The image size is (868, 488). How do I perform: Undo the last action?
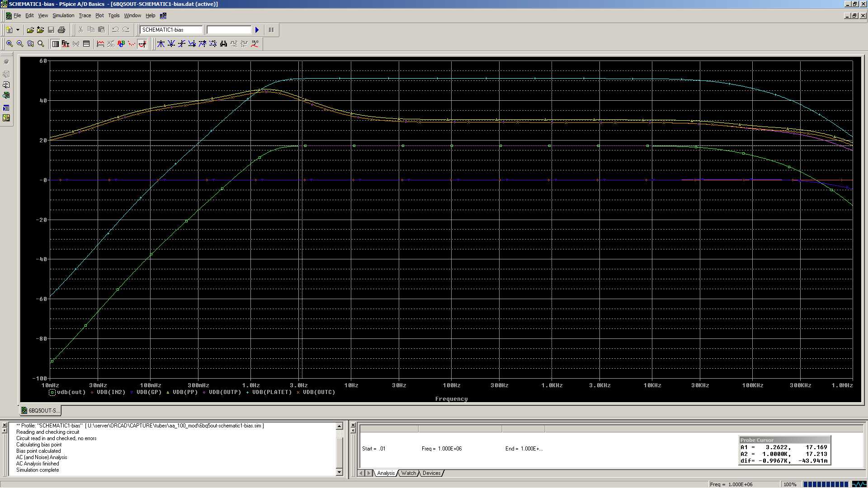(x=115, y=30)
